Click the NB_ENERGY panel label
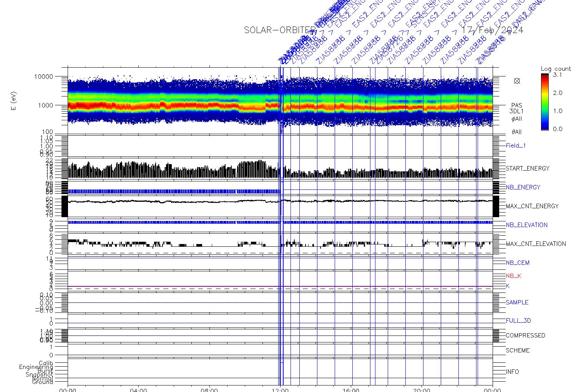This screenshot has height=392, width=581. pos(523,187)
